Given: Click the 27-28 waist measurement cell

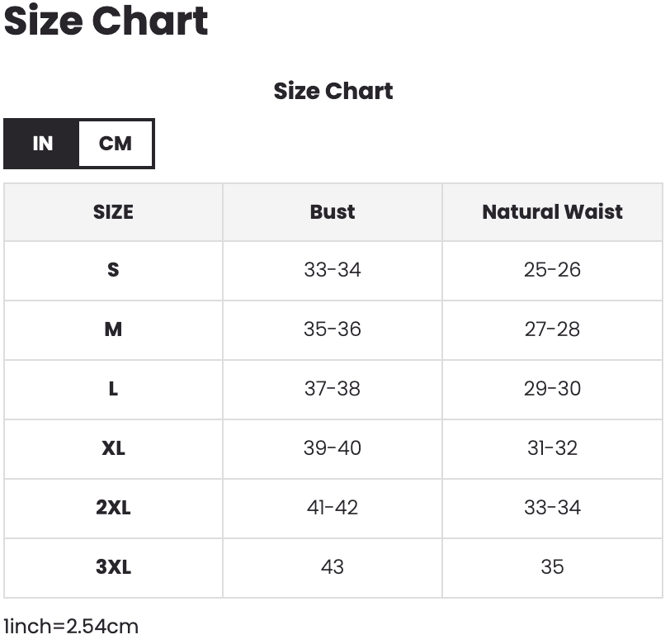Looking at the screenshot, I should point(552,329).
